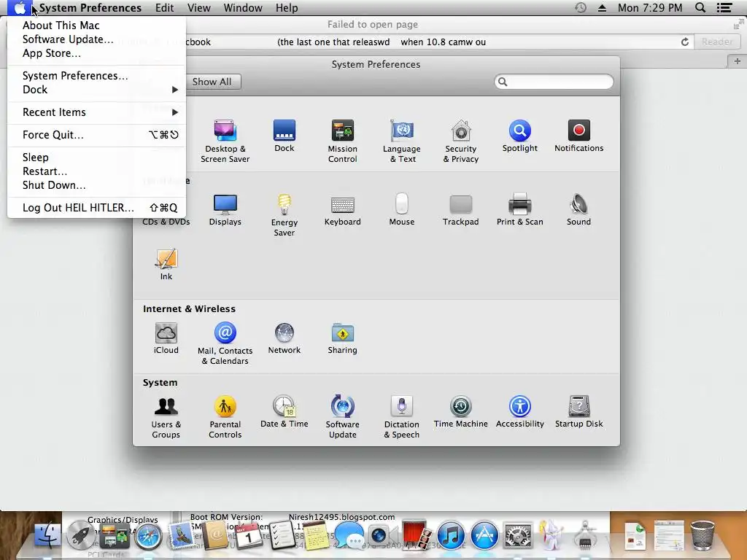
Task: Choose System Preferences… in Apple menu
Action: point(96,76)
